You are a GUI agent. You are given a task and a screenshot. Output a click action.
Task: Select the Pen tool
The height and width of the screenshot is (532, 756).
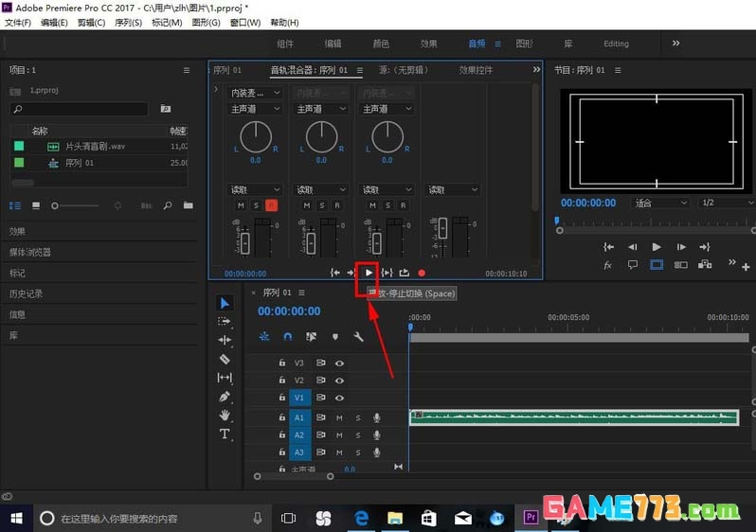pyautogui.click(x=225, y=397)
